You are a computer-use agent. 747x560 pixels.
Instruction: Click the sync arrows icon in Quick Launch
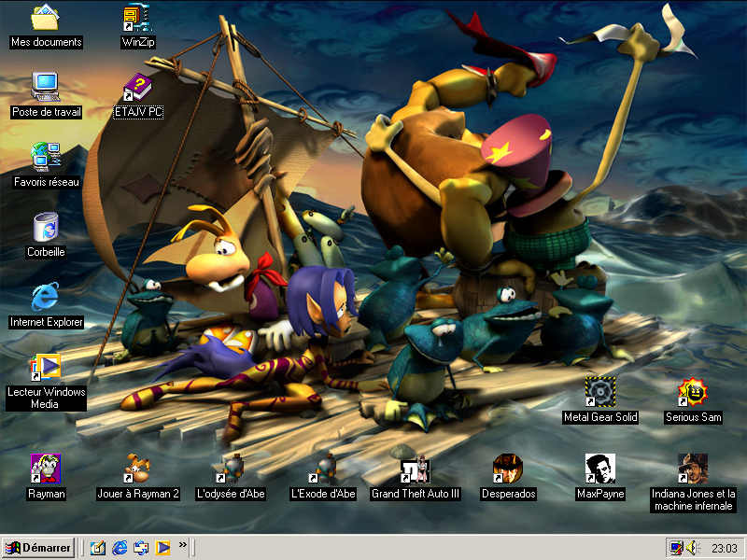click(141, 548)
